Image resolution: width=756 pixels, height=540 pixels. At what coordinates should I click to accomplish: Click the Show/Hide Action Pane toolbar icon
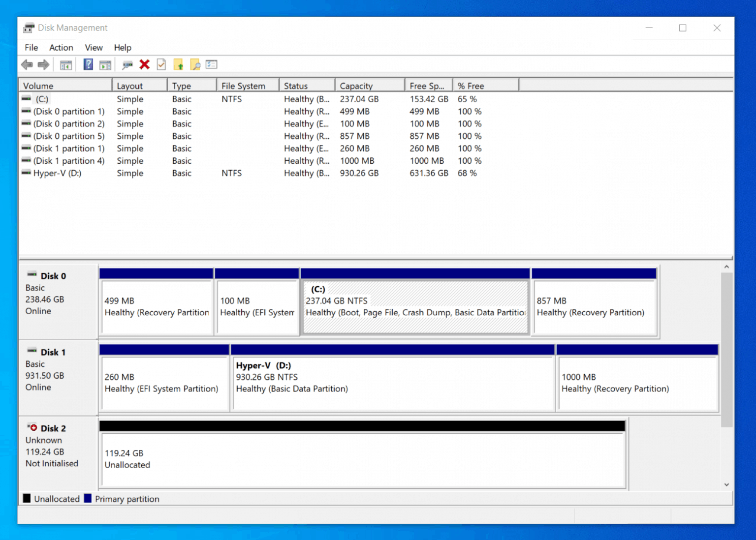point(105,64)
